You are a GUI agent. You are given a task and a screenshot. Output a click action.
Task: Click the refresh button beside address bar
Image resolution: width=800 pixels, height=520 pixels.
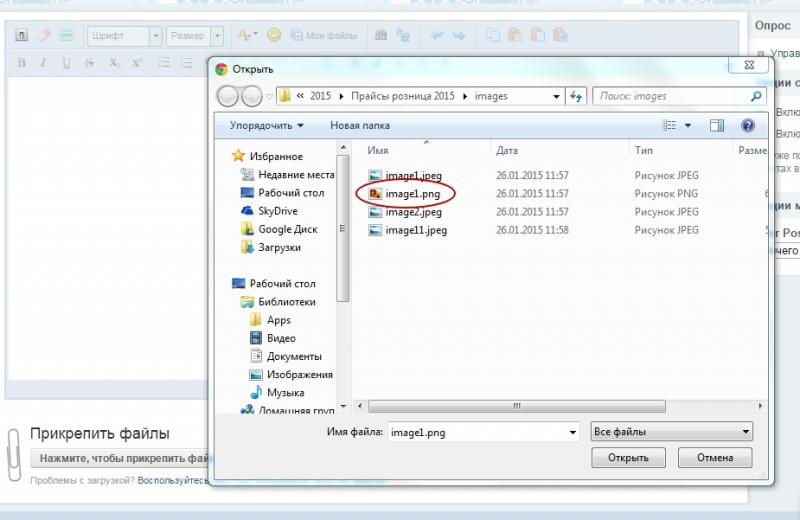point(576,96)
